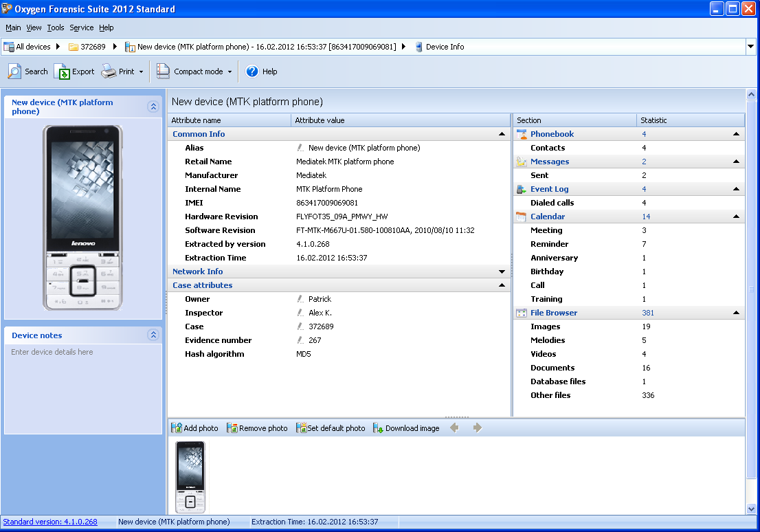Click the blue Help question icon
The height and width of the screenshot is (532, 760).
tap(252, 71)
